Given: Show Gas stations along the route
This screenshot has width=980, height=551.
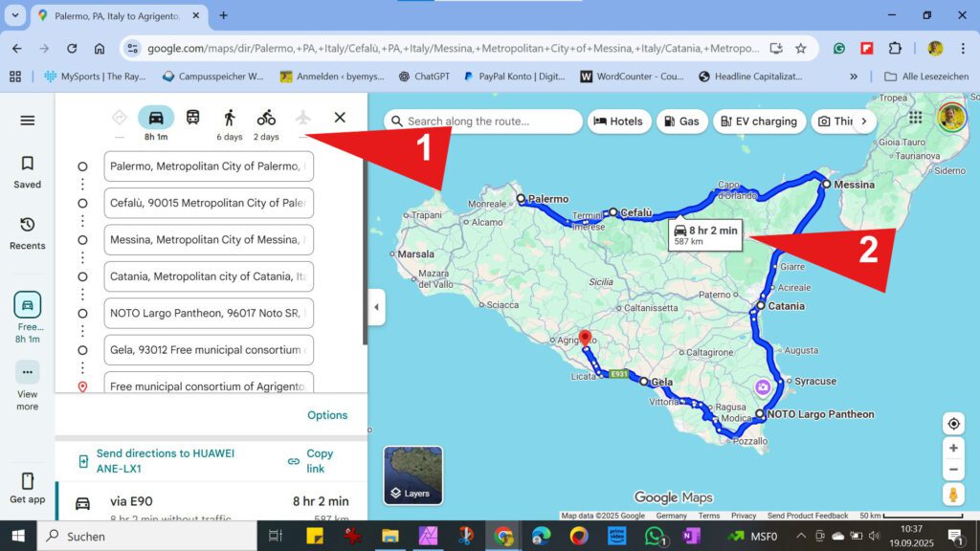Looking at the screenshot, I should click(x=681, y=121).
